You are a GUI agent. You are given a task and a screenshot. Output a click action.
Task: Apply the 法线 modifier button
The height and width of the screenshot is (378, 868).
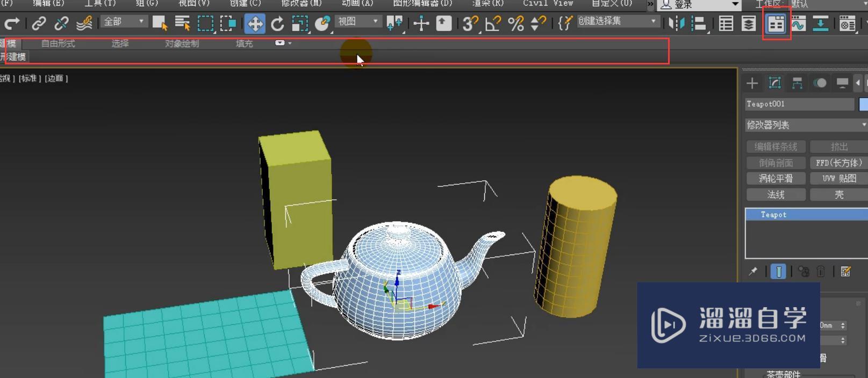[776, 194]
